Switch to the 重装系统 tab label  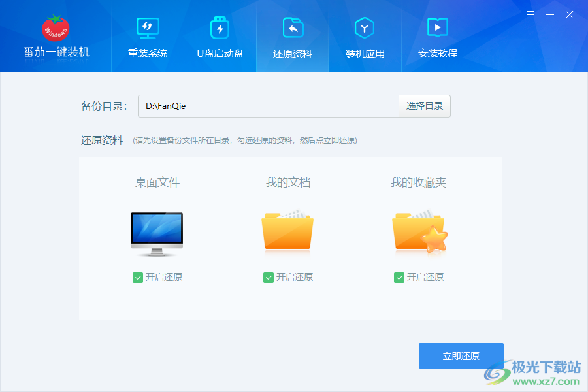click(148, 54)
